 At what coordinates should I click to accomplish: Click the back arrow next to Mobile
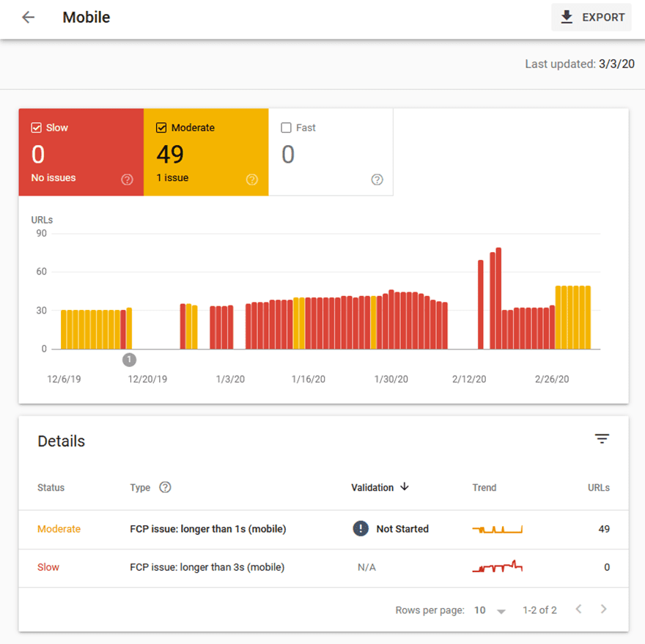(28, 18)
